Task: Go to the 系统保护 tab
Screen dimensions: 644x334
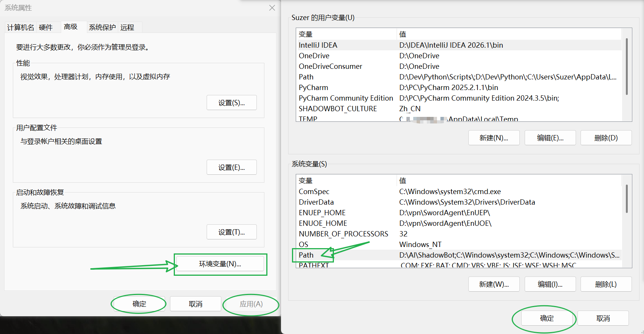Action: pos(102,28)
